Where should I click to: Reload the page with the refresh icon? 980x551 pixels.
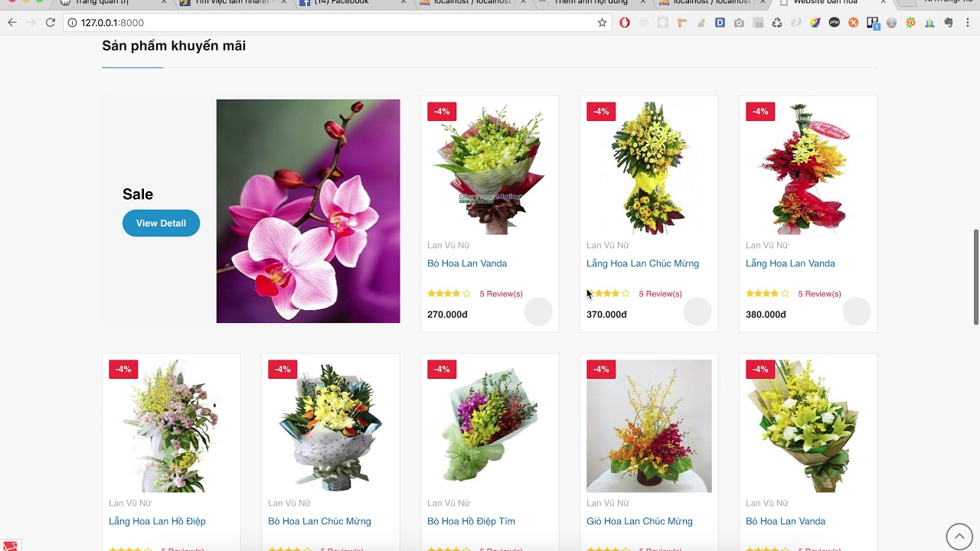(x=51, y=23)
